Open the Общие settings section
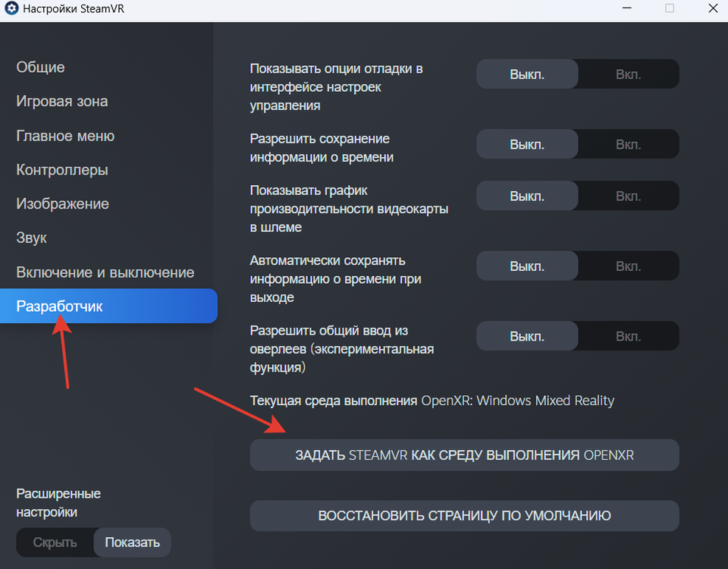The height and width of the screenshot is (569, 728). pyautogui.click(x=41, y=68)
